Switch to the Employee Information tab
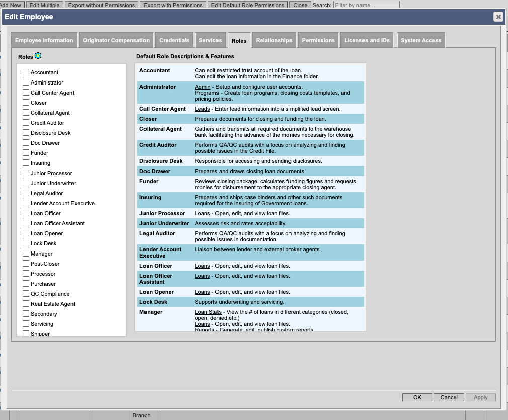Screen dimensions: 508x420 click(44, 40)
